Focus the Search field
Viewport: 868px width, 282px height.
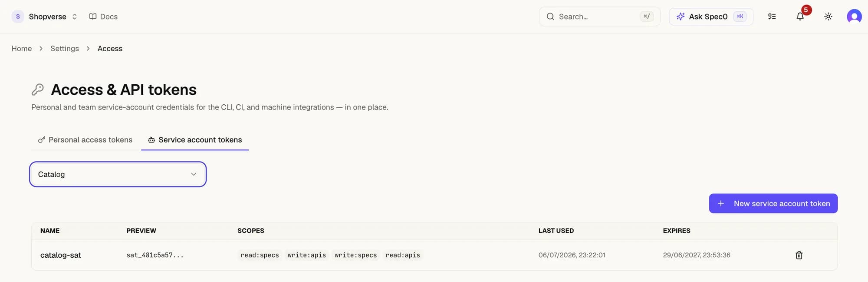[599, 17]
